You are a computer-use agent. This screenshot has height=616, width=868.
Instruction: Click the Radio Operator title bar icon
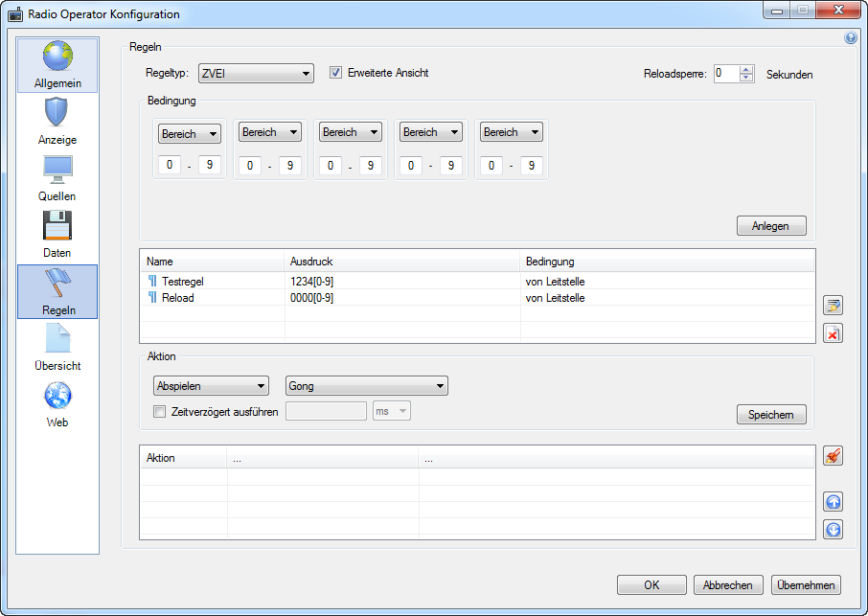[x=15, y=14]
